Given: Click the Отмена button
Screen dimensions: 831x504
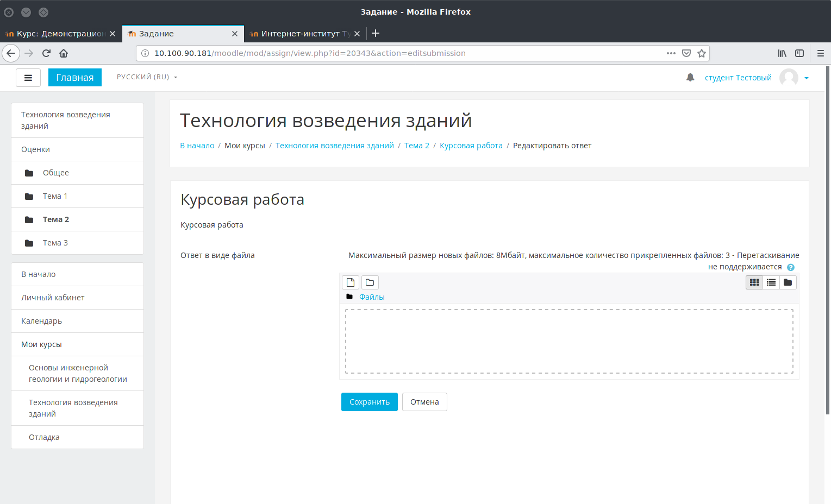Looking at the screenshot, I should (x=424, y=402).
